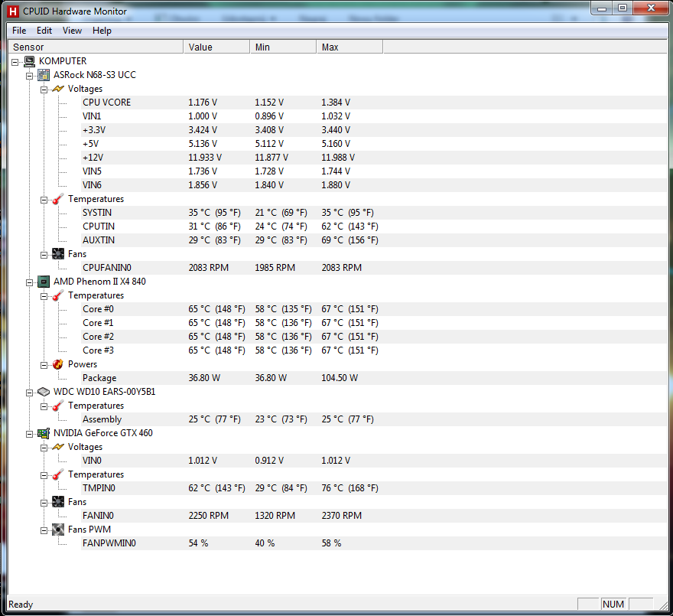Collapse the motherboard Temperatures group
The image size is (673, 616).
(x=44, y=200)
